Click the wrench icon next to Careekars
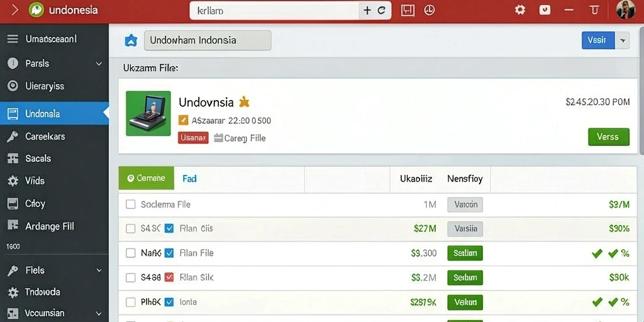644x322 pixels. [13, 136]
